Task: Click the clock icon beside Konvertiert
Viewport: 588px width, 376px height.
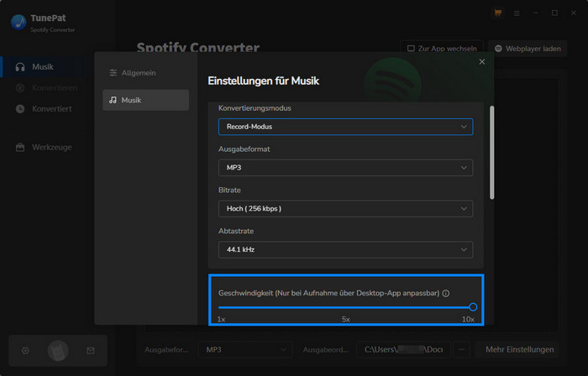Action: click(20, 109)
